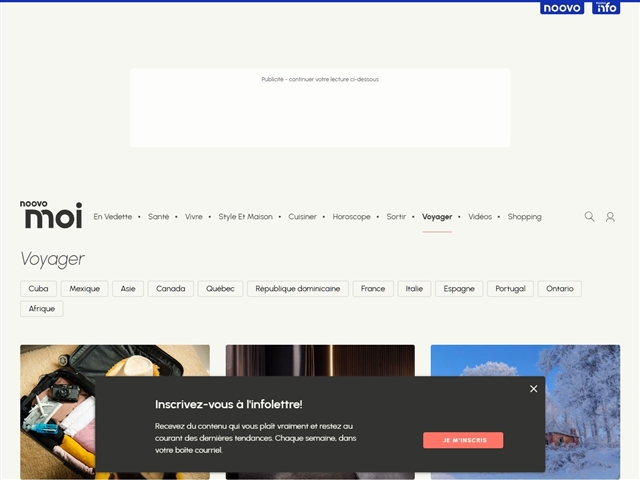Select the Voyager menu item
Screen dimensions: 640x480
pyautogui.click(x=437, y=217)
